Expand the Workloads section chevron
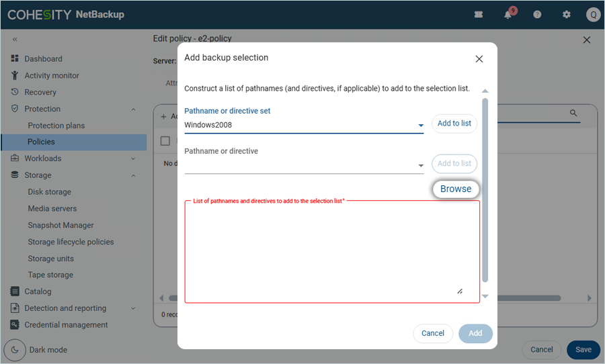605x364 pixels. [133, 158]
